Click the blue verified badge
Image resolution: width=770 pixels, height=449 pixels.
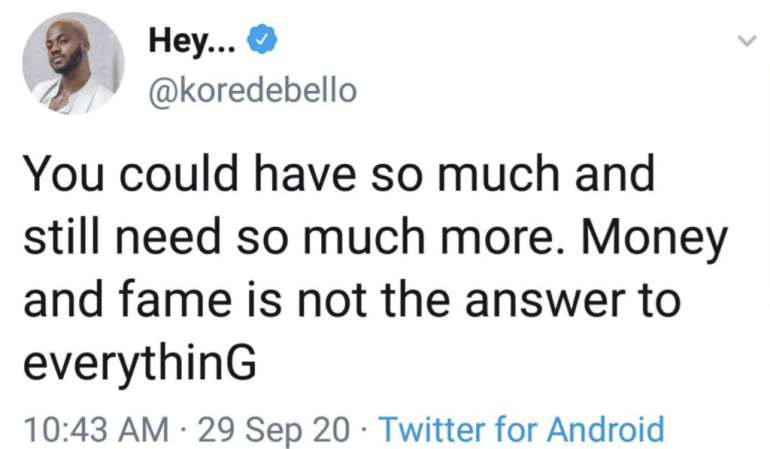point(259,41)
